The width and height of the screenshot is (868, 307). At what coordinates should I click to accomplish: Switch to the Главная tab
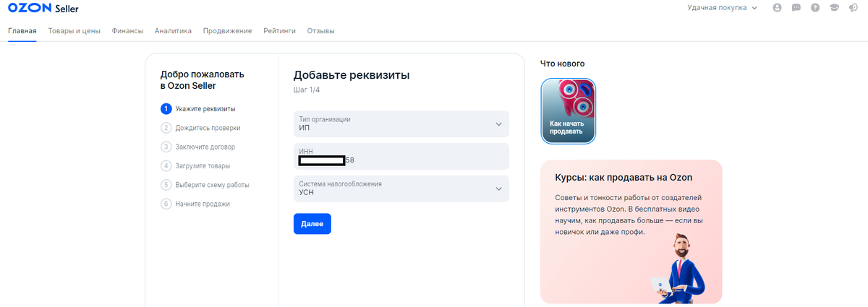click(22, 31)
